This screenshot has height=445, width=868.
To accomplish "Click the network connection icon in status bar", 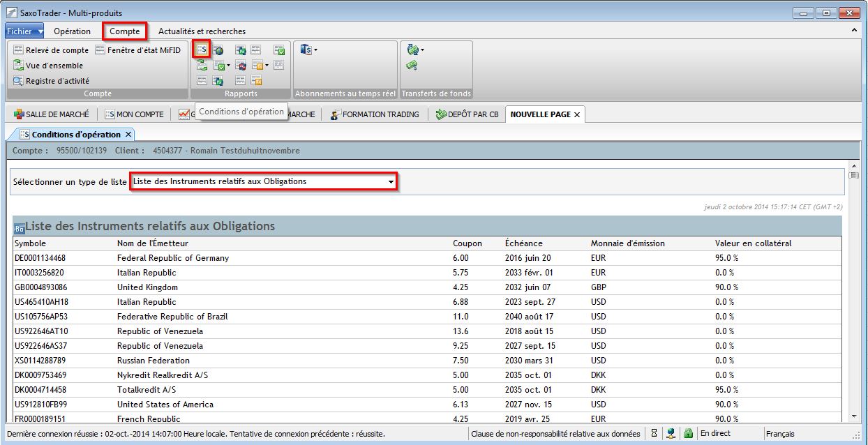I will (671, 434).
